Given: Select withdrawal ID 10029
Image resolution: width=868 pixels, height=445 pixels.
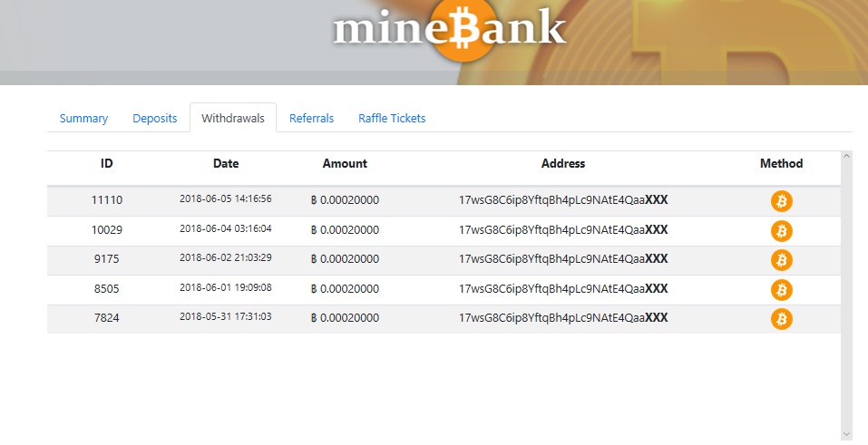Looking at the screenshot, I should click(107, 229).
